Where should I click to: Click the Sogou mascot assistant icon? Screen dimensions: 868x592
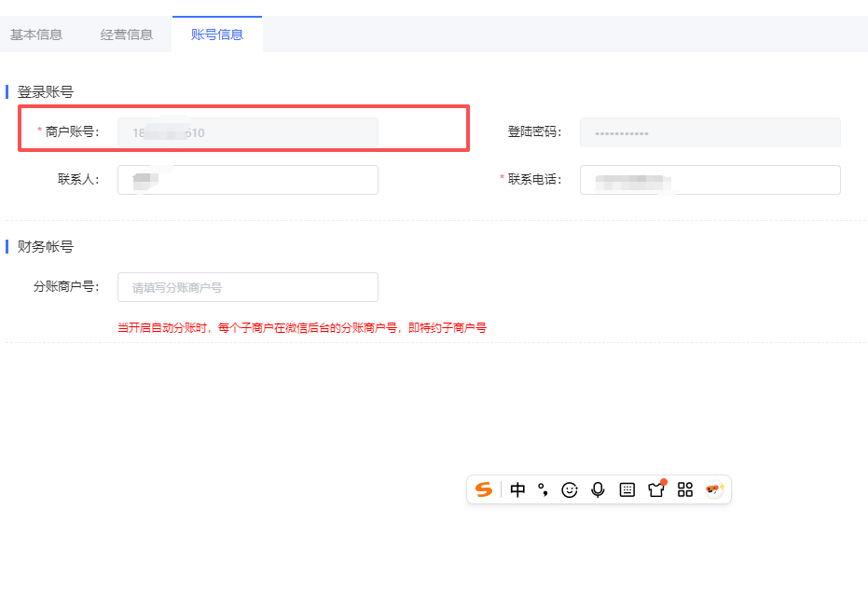pos(713,489)
